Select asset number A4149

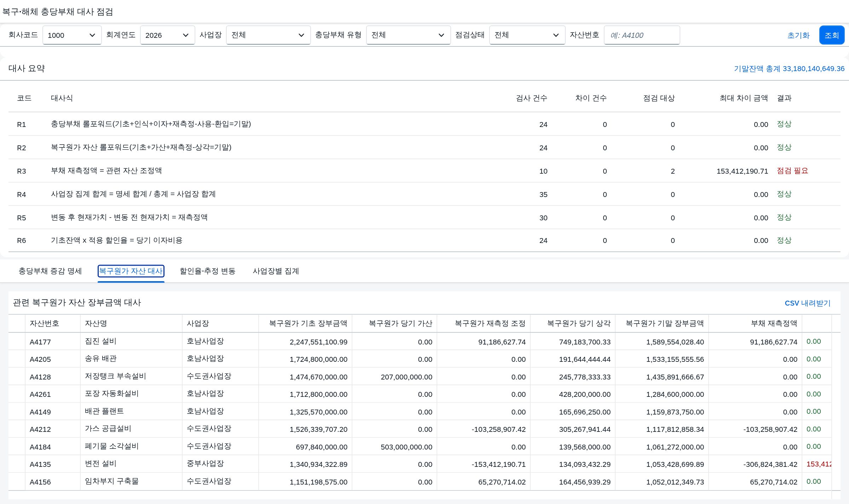click(40, 412)
